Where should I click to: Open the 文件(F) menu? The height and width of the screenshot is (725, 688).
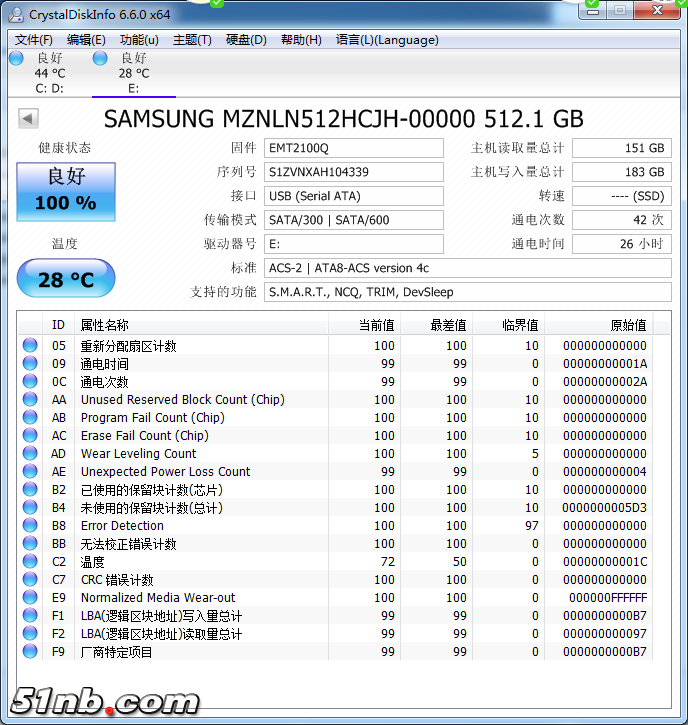(34, 40)
